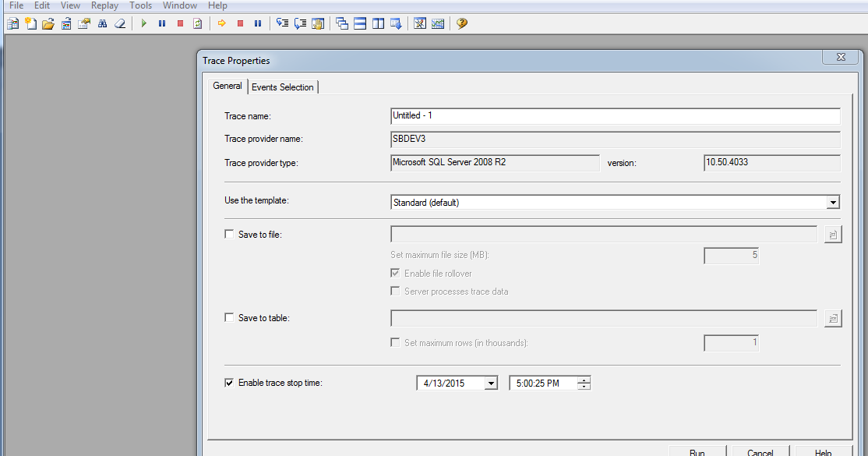Expand the Replay menu
The width and height of the screenshot is (868, 456).
(x=104, y=5)
